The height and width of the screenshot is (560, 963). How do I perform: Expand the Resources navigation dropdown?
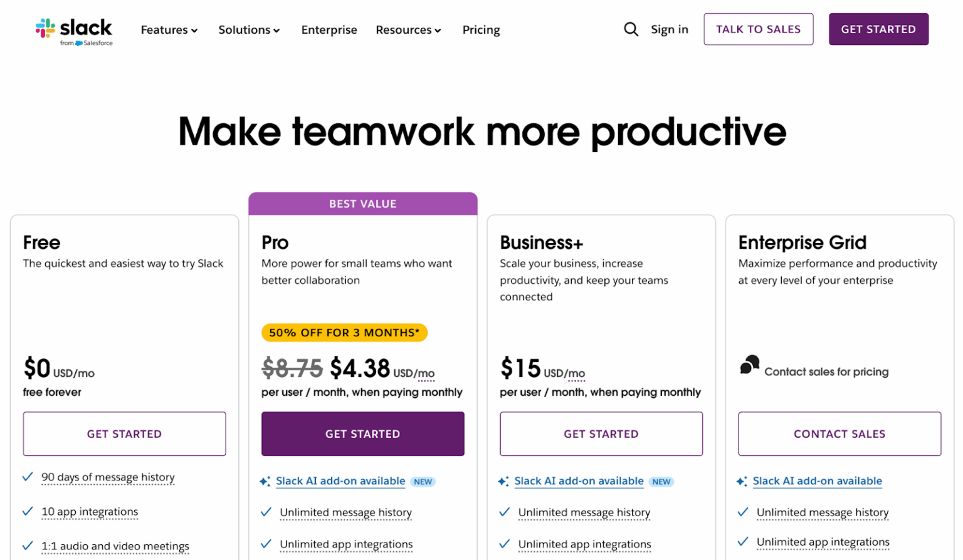408,29
